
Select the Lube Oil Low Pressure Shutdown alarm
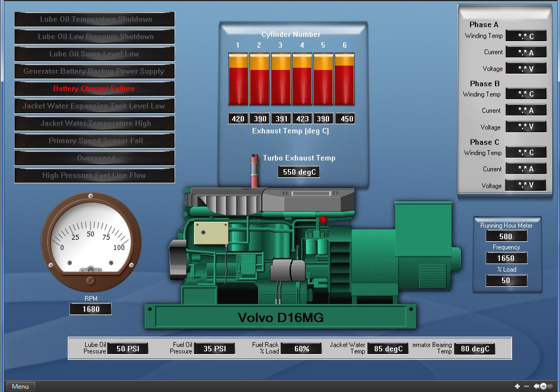click(95, 36)
